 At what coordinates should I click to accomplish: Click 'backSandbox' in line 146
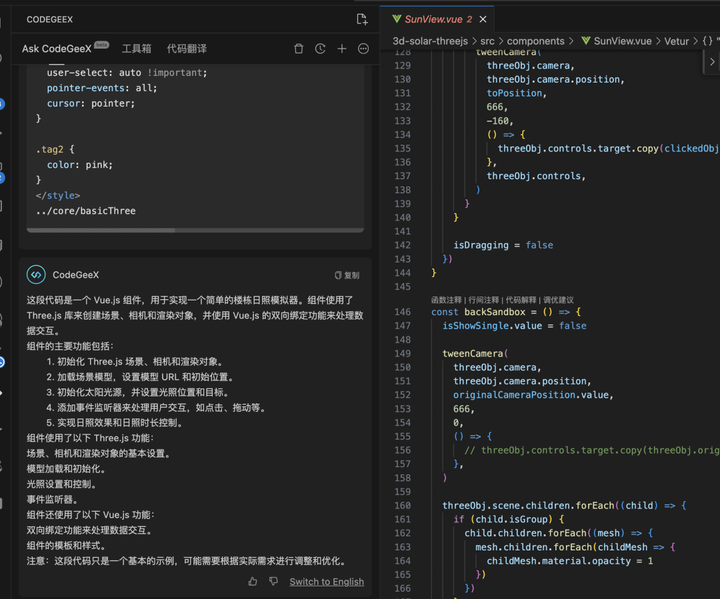pos(495,312)
